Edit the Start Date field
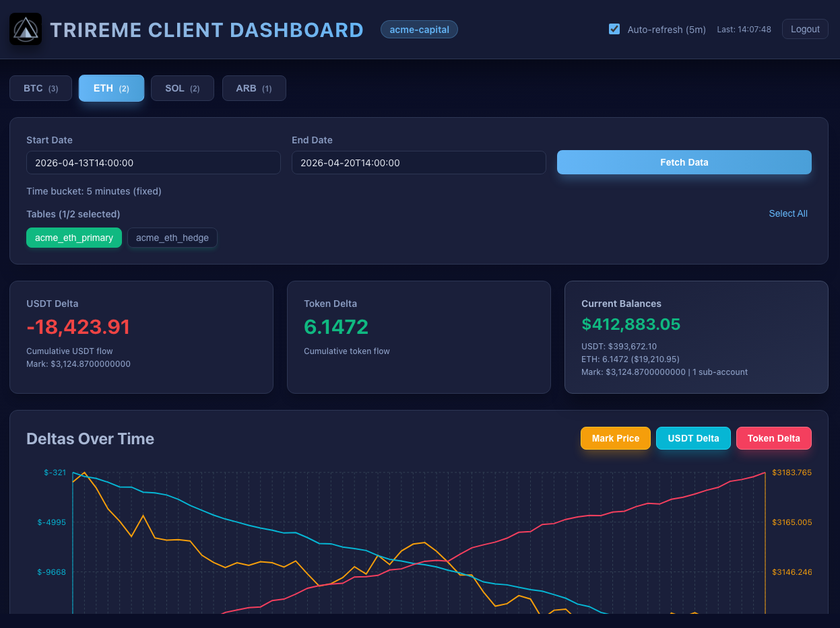 pos(153,163)
